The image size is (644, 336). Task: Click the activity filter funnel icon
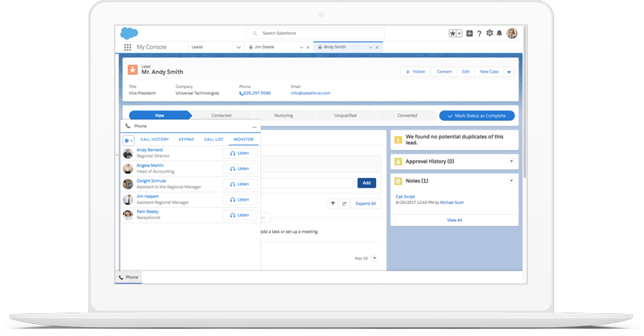tap(332, 204)
